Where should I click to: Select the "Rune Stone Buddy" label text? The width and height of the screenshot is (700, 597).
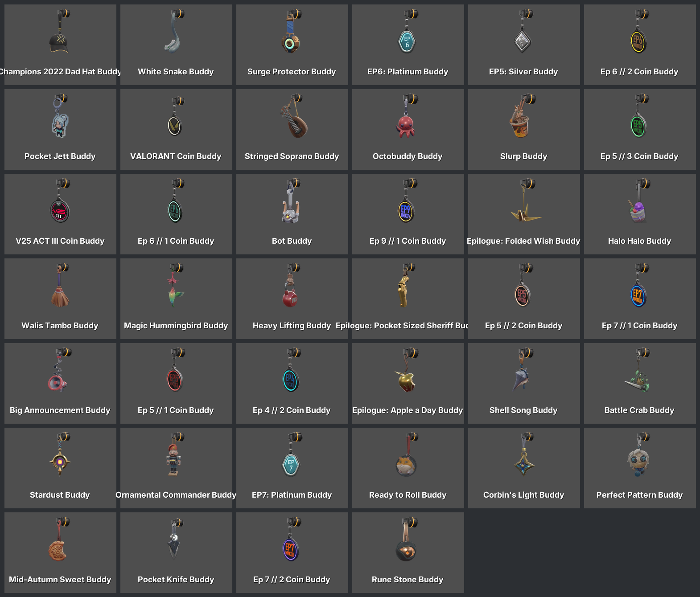(x=408, y=580)
